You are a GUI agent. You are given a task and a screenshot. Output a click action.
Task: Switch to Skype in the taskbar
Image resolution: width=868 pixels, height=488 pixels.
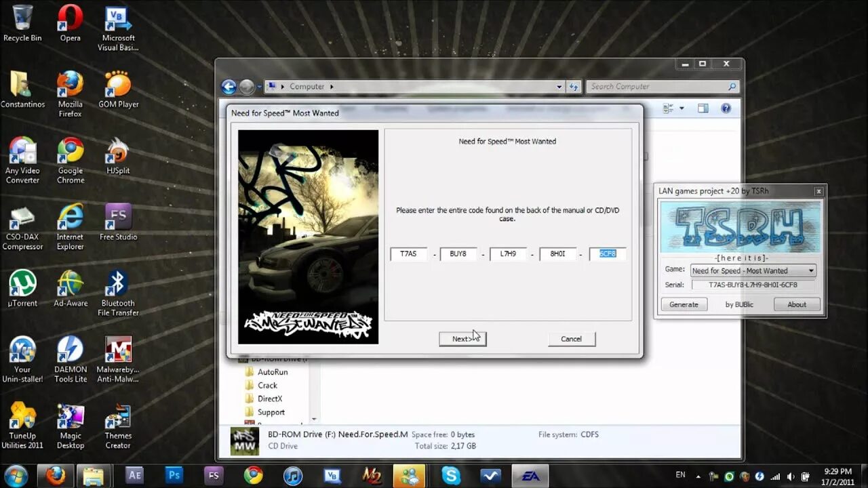point(451,476)
